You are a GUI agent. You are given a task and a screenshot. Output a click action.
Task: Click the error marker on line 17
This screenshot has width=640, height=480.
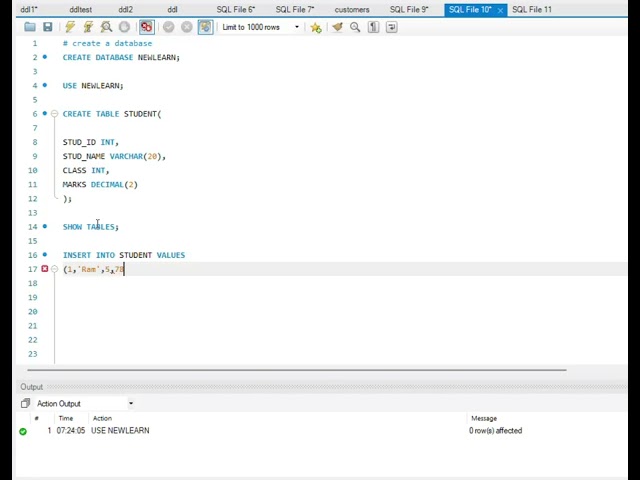[x=45, y=269]
